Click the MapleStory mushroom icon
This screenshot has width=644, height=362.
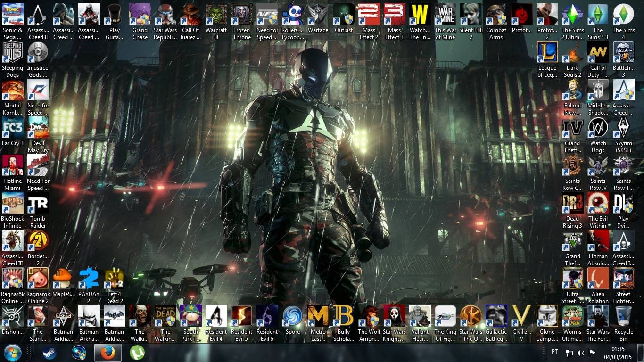coord(64,278)
